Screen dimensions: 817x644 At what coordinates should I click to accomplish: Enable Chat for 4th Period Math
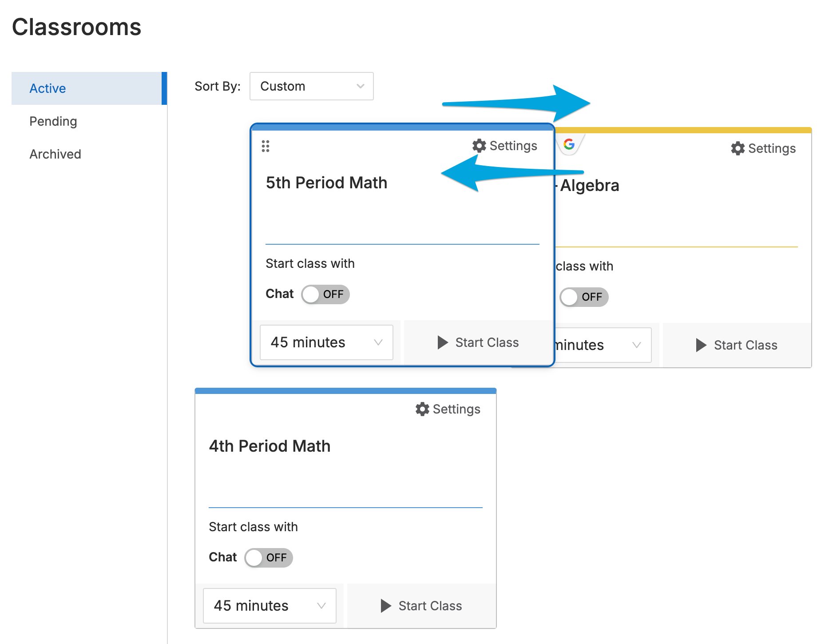tap(269, 558)
